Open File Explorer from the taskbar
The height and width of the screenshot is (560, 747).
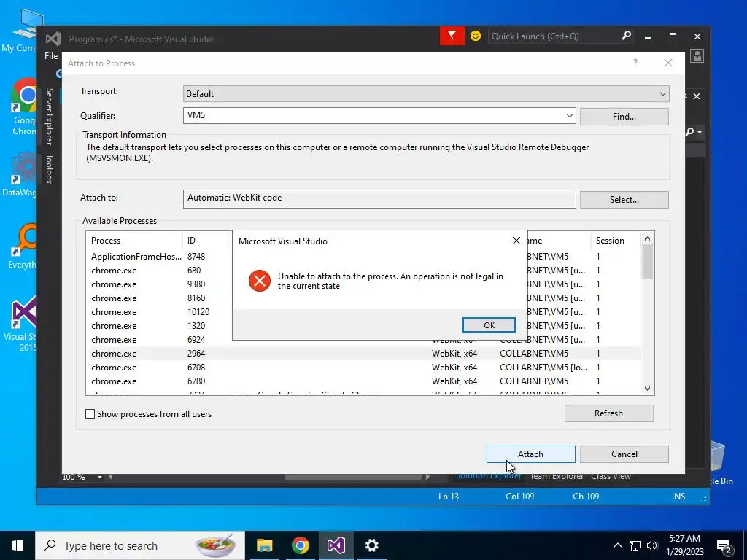click(x=264, y=545)
